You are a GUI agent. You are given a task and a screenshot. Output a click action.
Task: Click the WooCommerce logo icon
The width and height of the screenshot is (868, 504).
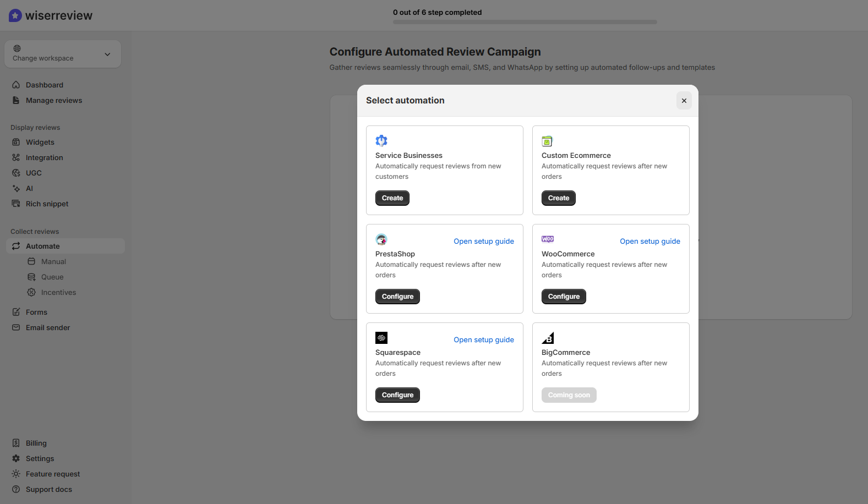pos(548,239)
